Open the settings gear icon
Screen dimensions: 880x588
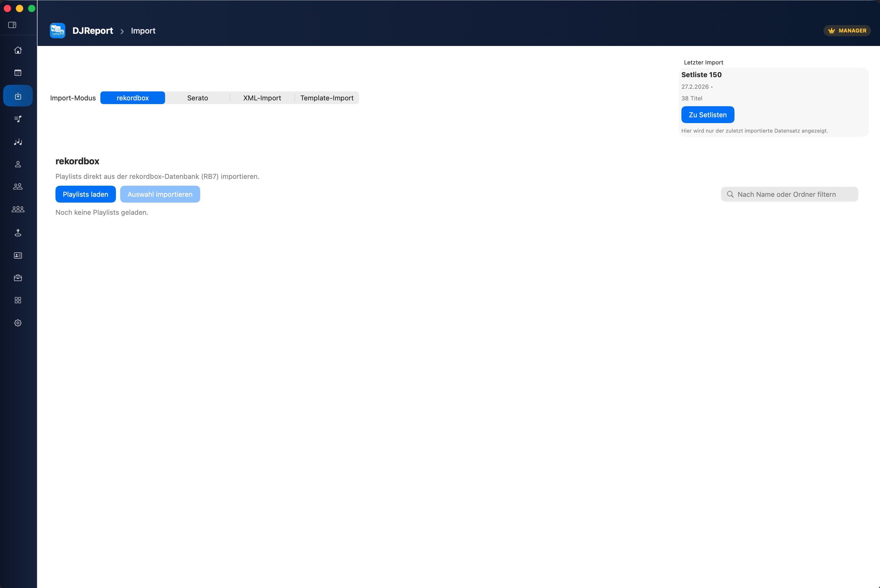18,323
